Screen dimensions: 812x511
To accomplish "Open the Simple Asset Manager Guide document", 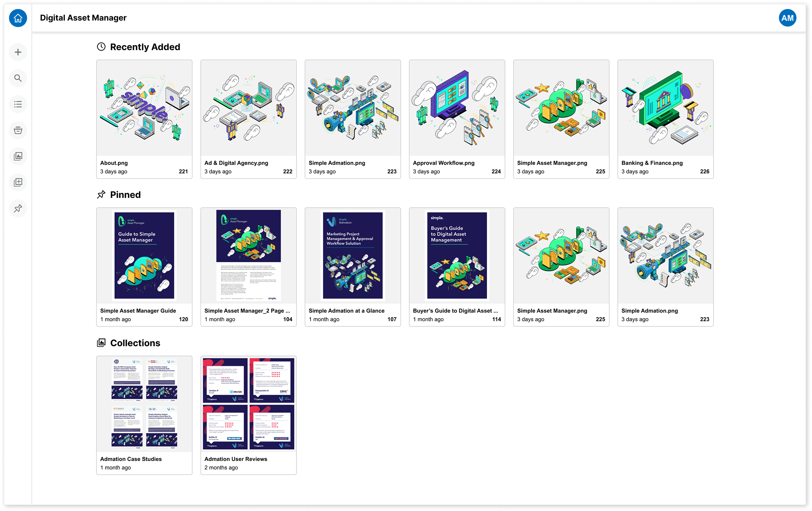I will [144, 256].
